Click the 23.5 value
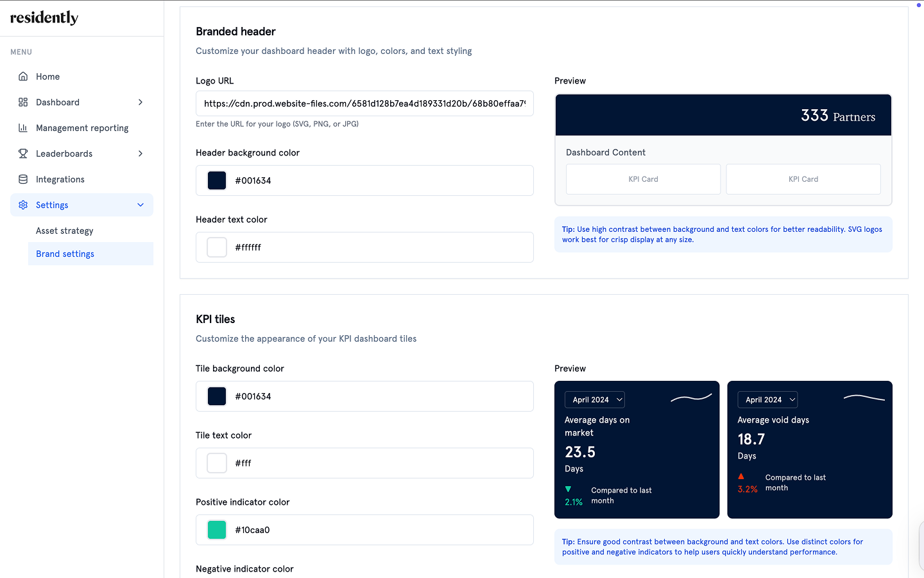Screen dimensions: 924x578 580,452
